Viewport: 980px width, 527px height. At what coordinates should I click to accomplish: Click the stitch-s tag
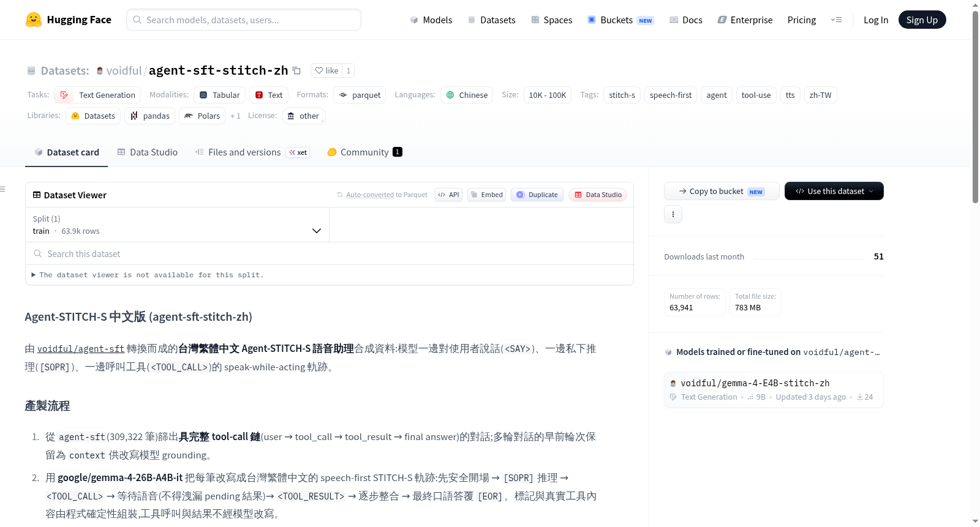(x=622, y=95)
